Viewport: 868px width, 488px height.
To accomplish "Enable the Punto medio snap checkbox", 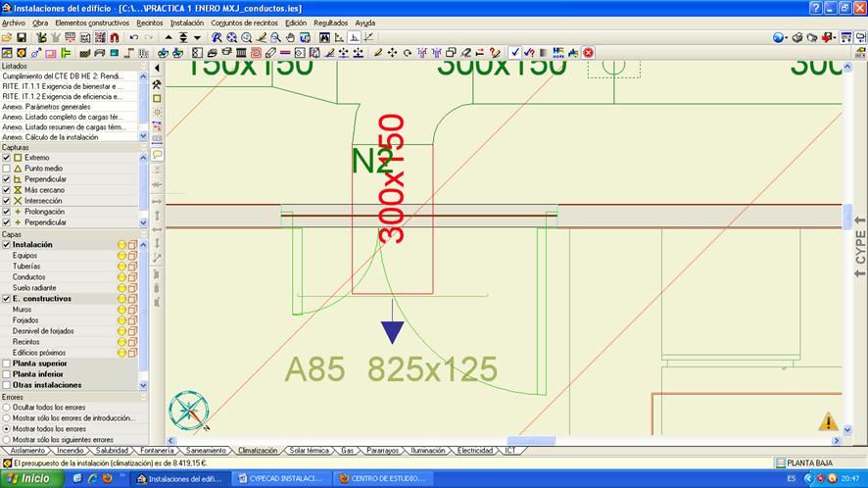I will tap(7, 169).
